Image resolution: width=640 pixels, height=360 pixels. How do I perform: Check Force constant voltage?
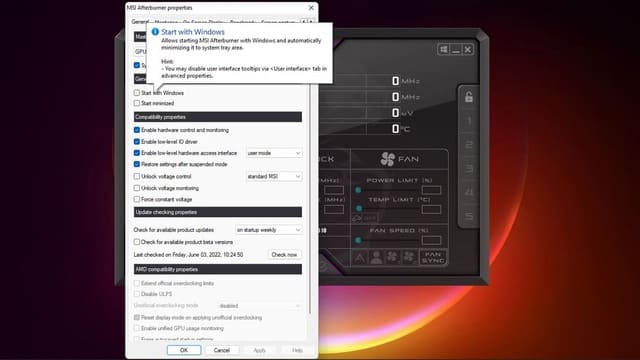137,199
